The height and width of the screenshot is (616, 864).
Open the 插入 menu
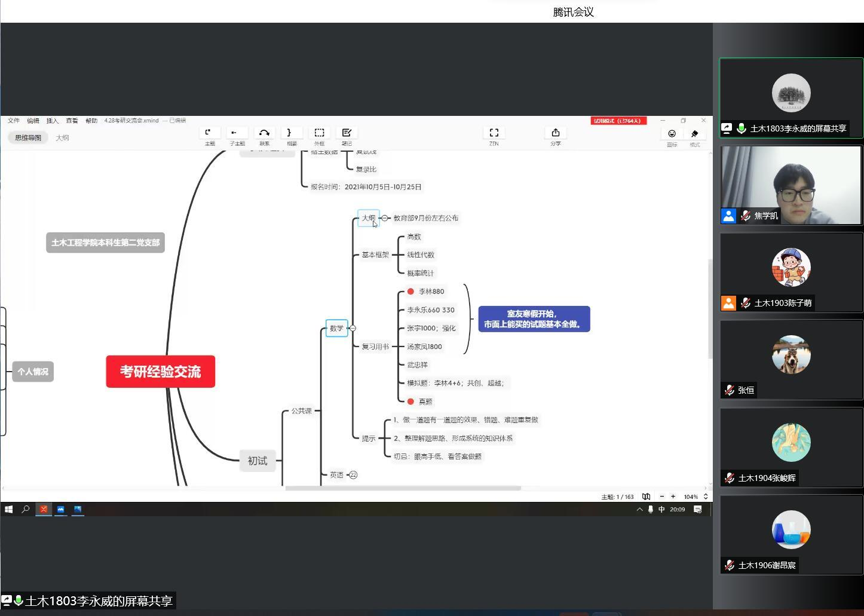point(53,121)
